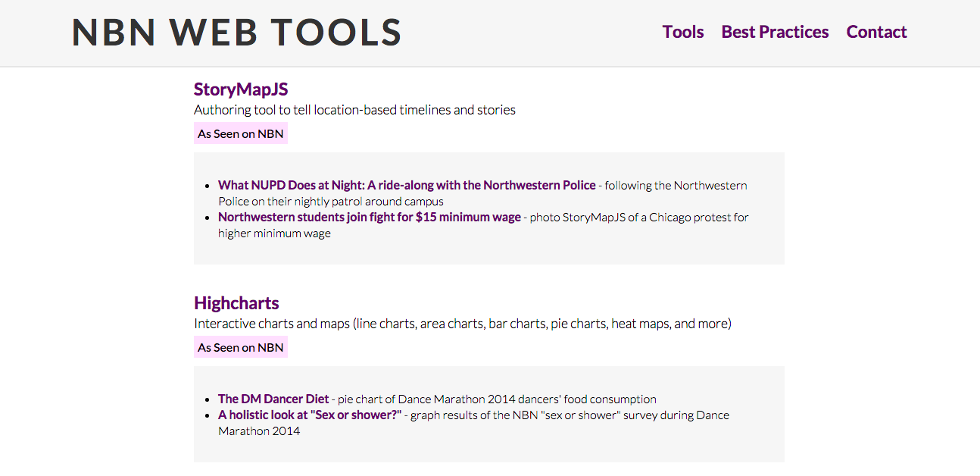Click the bullet beside What NUPD Does at Night
The width and height of the screenshot is (980, 476).
209,186
